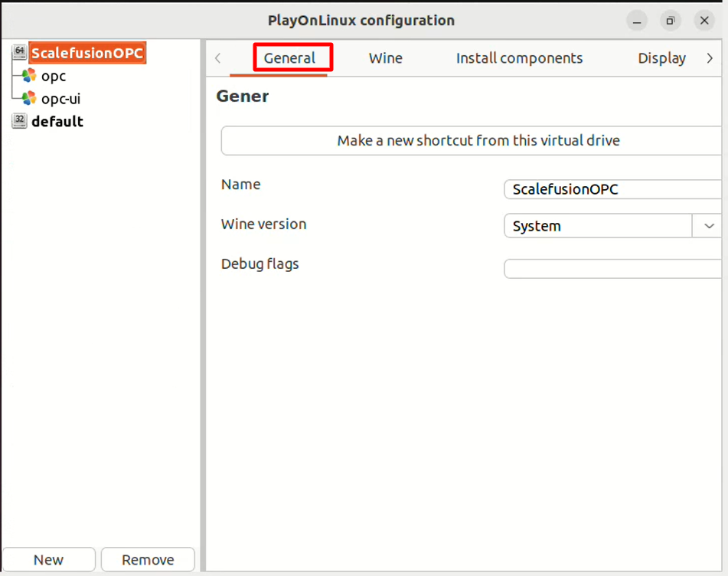Image resolution: width=728 pixels, height=576 pixels.
Task: Select the ScalefusionOPC virtual drive
Action: pos(87,53)
